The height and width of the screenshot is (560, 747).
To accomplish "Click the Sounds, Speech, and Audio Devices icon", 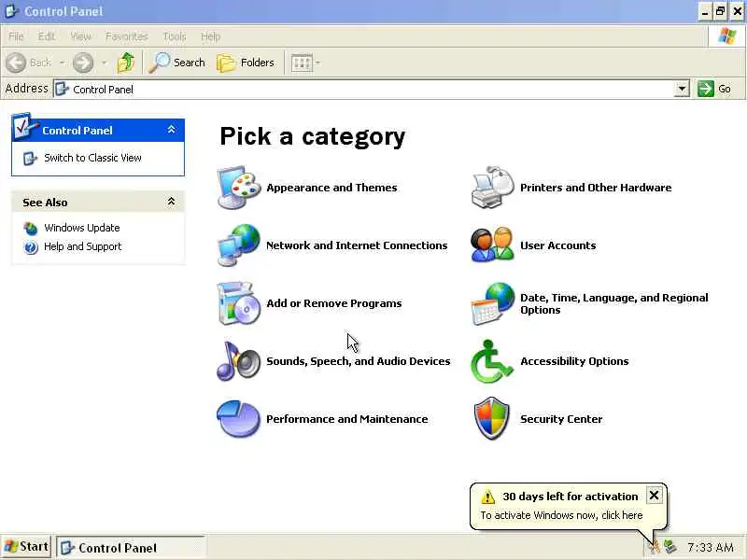I will click(x=239, y=361).
